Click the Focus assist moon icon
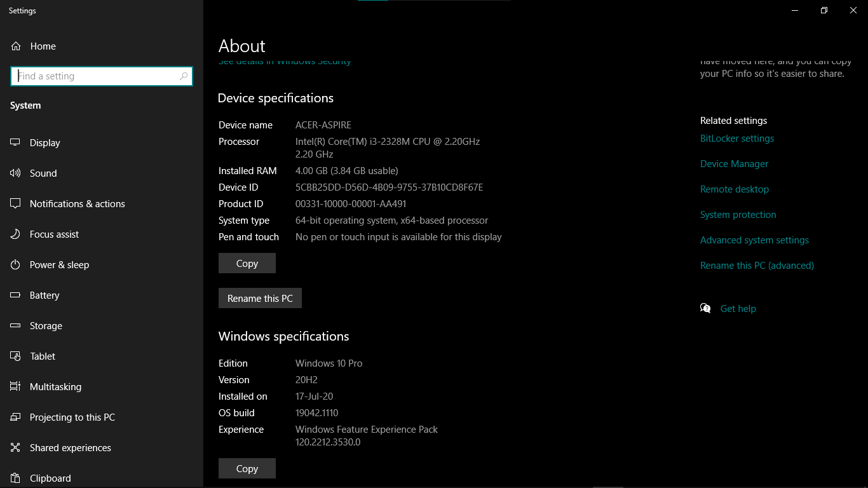The width and height of the screenshot is (868, 488). pyautogui.click(x=16, y=234)
